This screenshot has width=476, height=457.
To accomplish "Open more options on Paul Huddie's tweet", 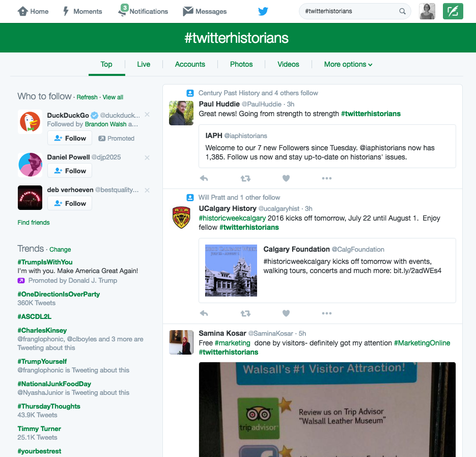I will pyautogui.click(x=327, y=178).
